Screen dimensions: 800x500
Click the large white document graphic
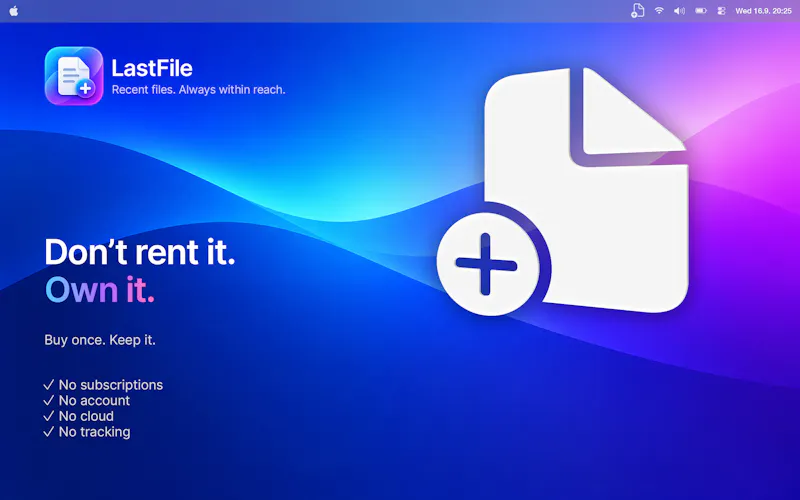coord(564,191)
